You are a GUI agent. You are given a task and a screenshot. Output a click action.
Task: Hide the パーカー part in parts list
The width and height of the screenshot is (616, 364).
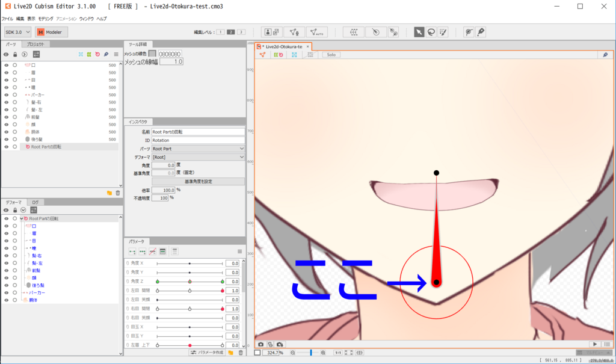click(x=6, y=94)
